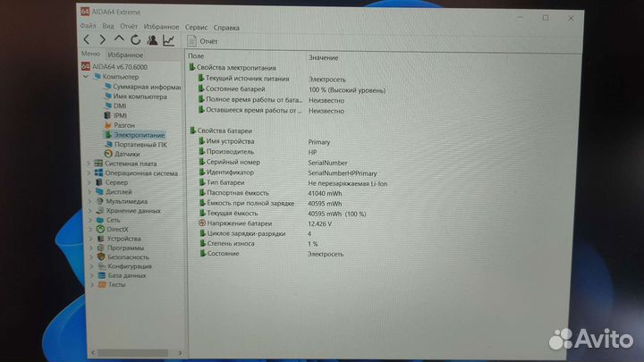Select Свойства батареи group row

click(x=224, y=130)
